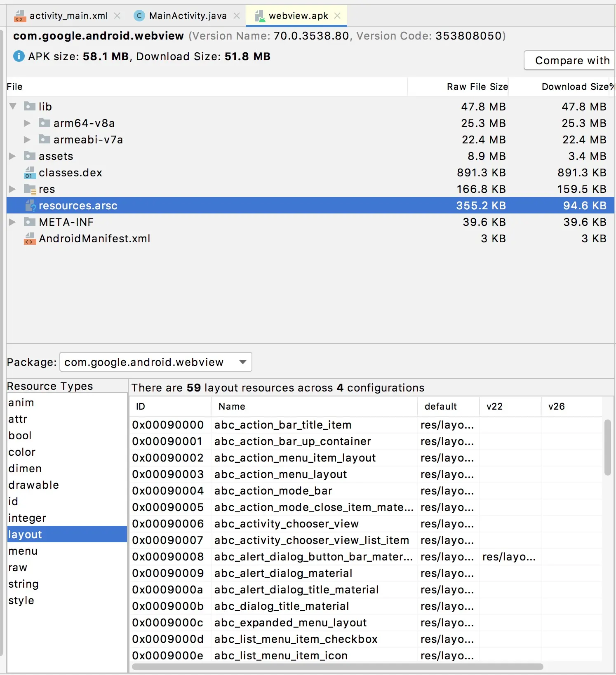This screenshot has width=616, height=675.
Task: Click the resource table vertical scrollbar
Action: (608, 448)
